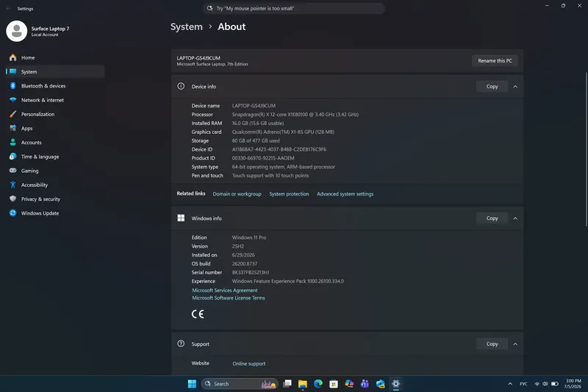Click the Storage value 80 GB of 477 GB used
Screen dimensions: 588x392
coord(255,140)
